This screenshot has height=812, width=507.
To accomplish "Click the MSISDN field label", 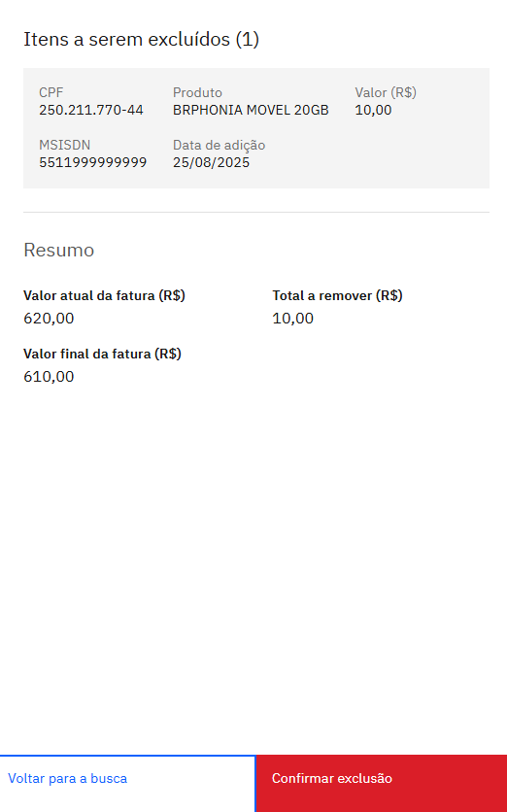I will click(x=65, y=145).
